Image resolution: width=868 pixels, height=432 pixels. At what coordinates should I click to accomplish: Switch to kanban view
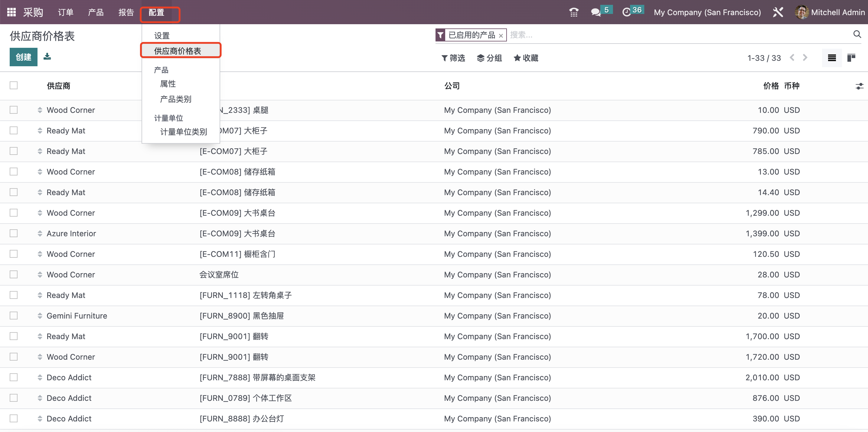[x=851, y=58]
